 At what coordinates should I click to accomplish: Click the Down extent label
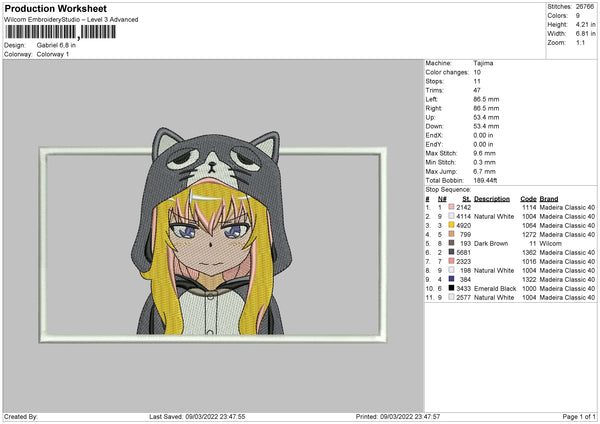point(434,126)
